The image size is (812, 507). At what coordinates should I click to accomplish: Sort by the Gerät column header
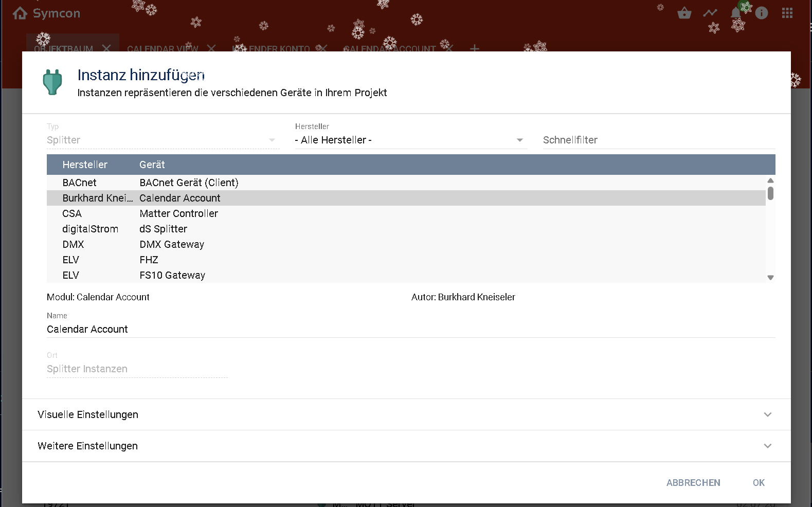(x=152, y=165)
